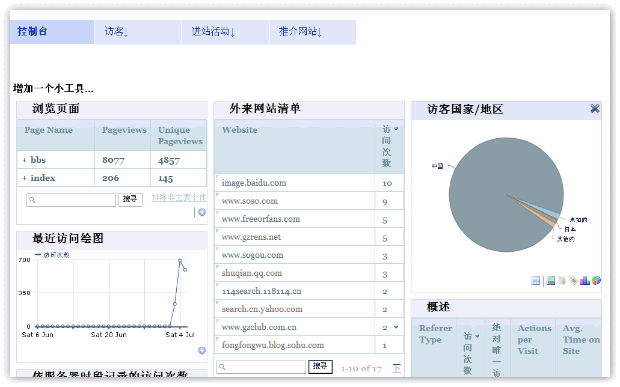
Task: Click magnifier icon in 外来网站清单 search box
Action: pyautogui.click(x=223, y=367)
